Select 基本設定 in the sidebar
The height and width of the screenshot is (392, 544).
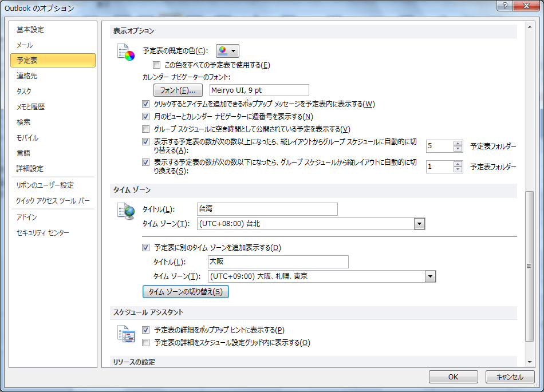pyautogui.click(x=53, y=30)
